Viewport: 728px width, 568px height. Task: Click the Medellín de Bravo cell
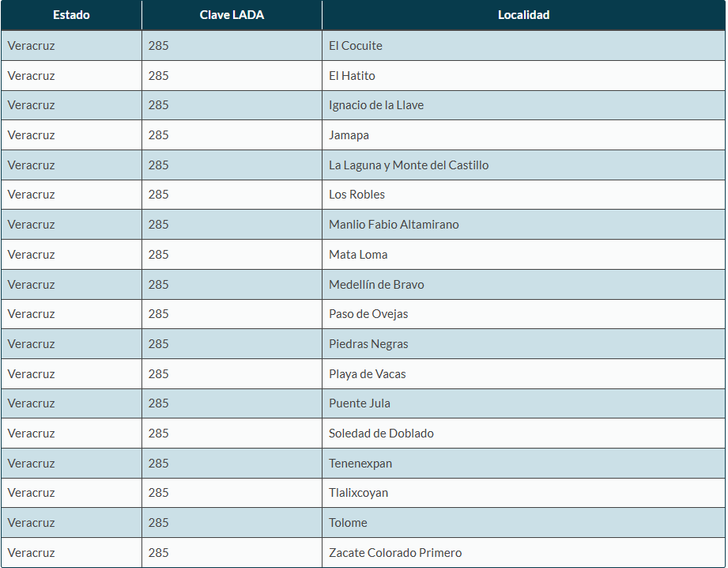524,285
